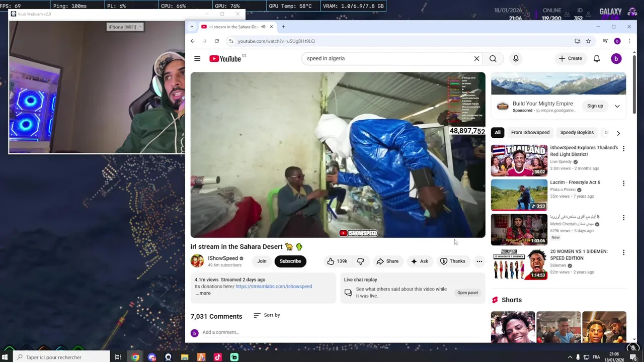Open the Windows notification center
This screenshot has height=362, width=644.
[x=633, y=357]
